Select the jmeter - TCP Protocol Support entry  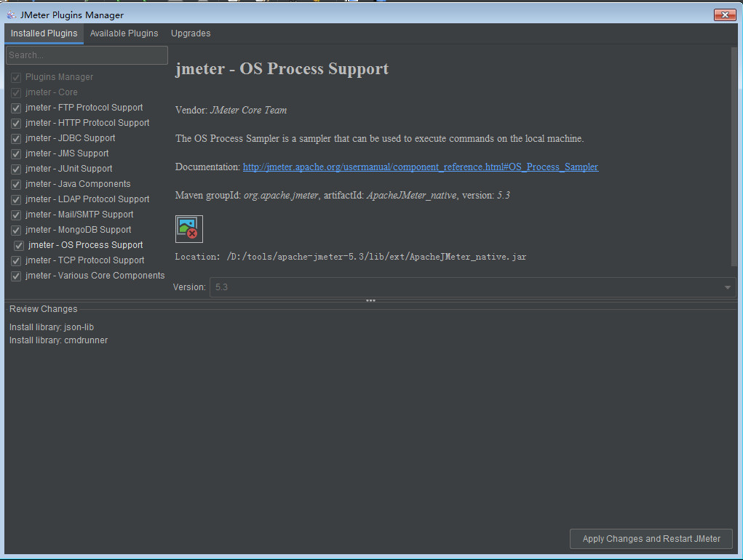pyautogui.click(x=85, y=260)
